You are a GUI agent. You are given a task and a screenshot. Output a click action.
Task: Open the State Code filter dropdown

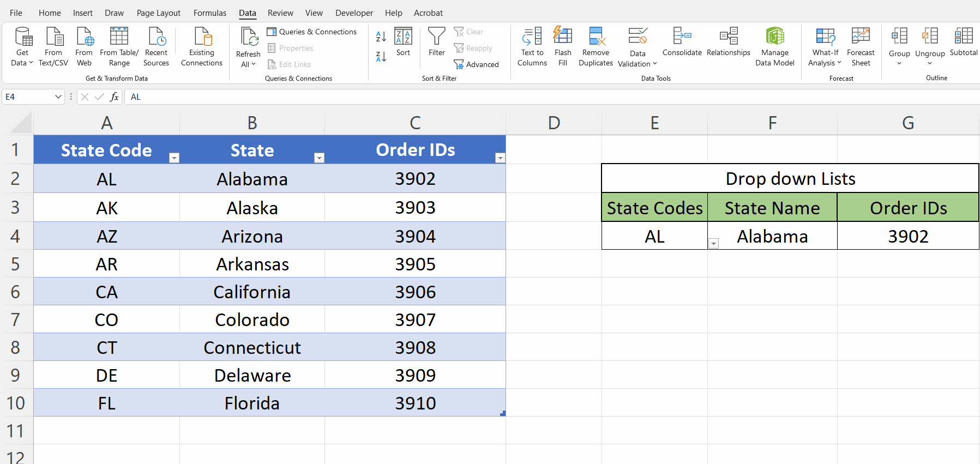pyautogui.click(x=174, y=158)
